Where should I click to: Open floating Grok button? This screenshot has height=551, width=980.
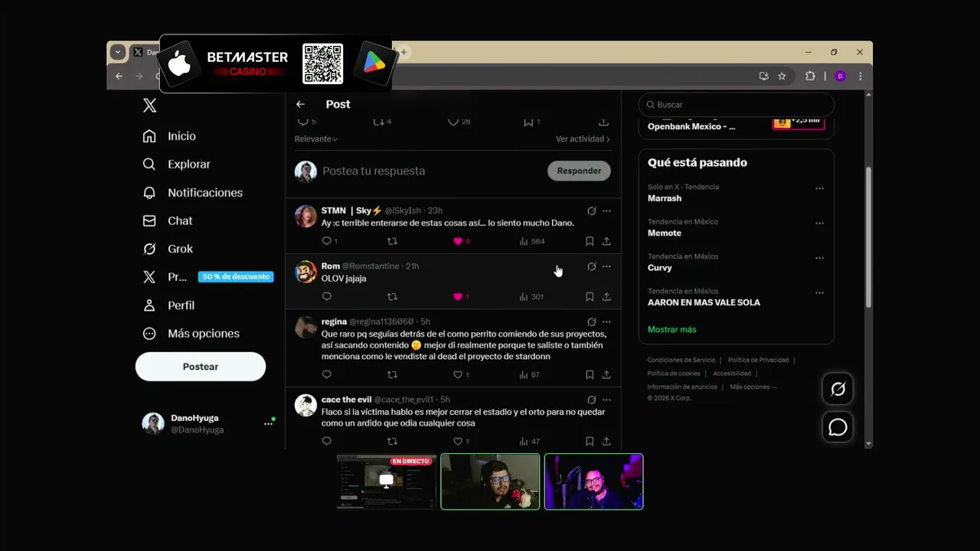pos(838,389)
